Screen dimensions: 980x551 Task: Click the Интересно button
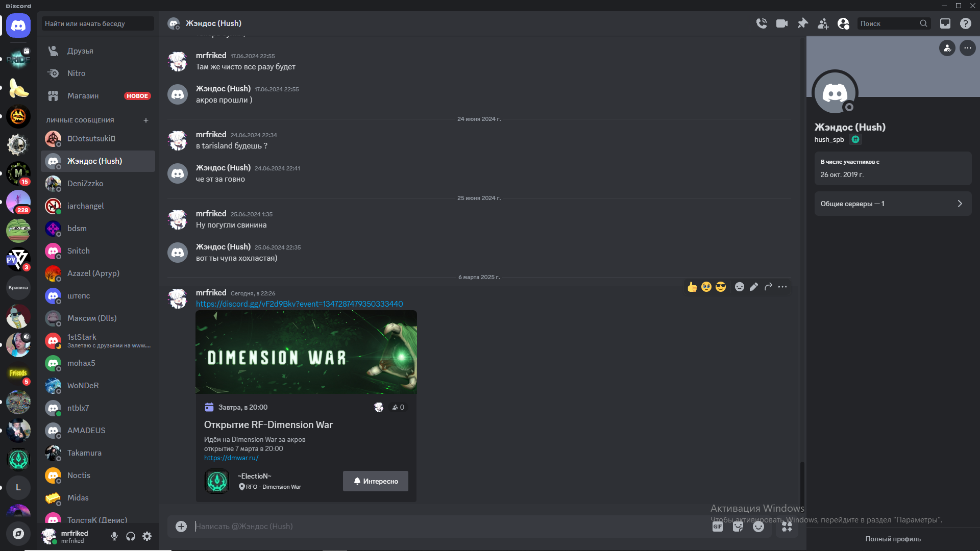pos(376,481)
